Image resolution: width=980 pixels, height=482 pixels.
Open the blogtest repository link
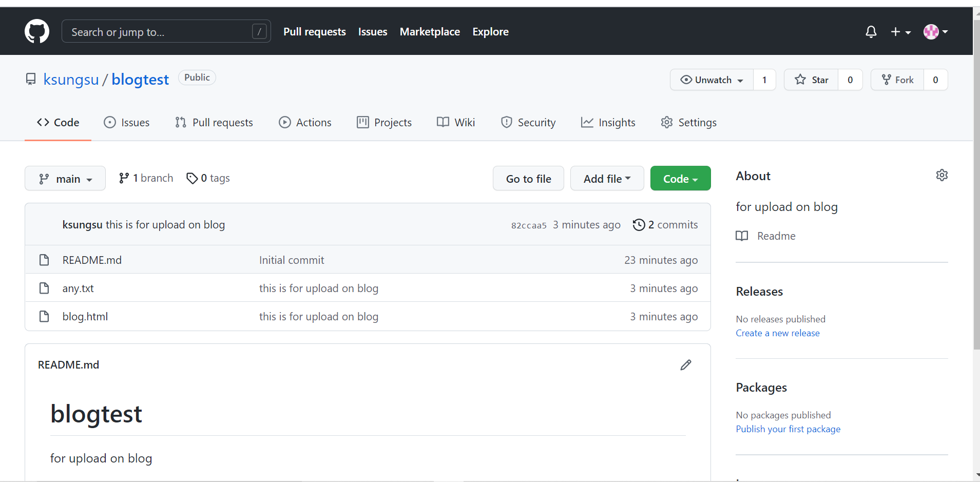point(140,80)
